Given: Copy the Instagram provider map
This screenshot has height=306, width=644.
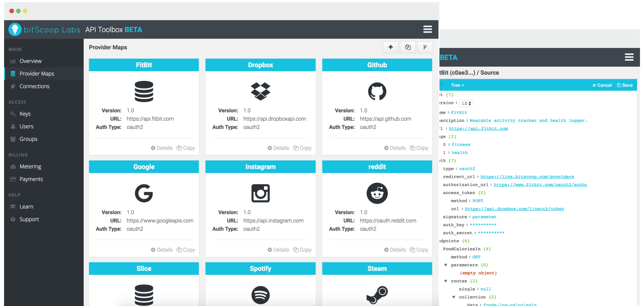Looking at the screenshot, I should (302, 250).
